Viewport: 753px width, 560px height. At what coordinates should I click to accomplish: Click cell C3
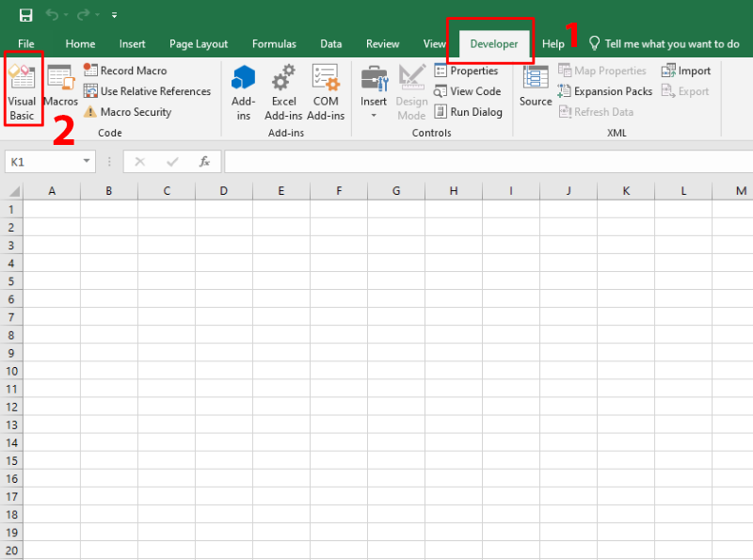167,246
